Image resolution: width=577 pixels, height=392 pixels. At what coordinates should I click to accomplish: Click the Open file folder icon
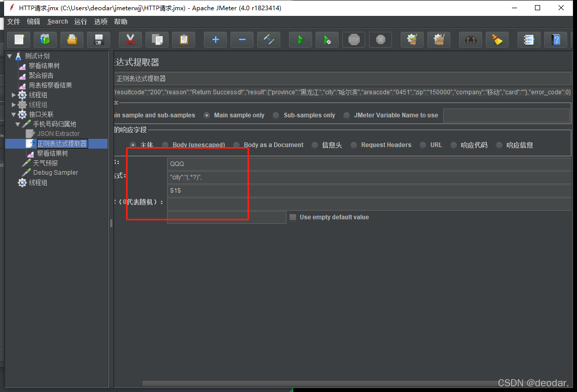point(72,39)
